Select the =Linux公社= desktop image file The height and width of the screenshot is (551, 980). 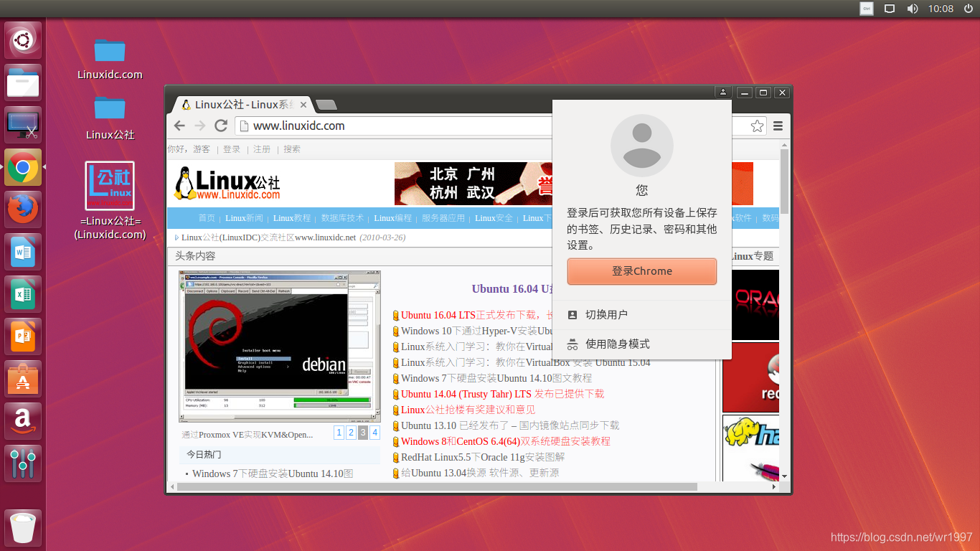pos(110,199)
